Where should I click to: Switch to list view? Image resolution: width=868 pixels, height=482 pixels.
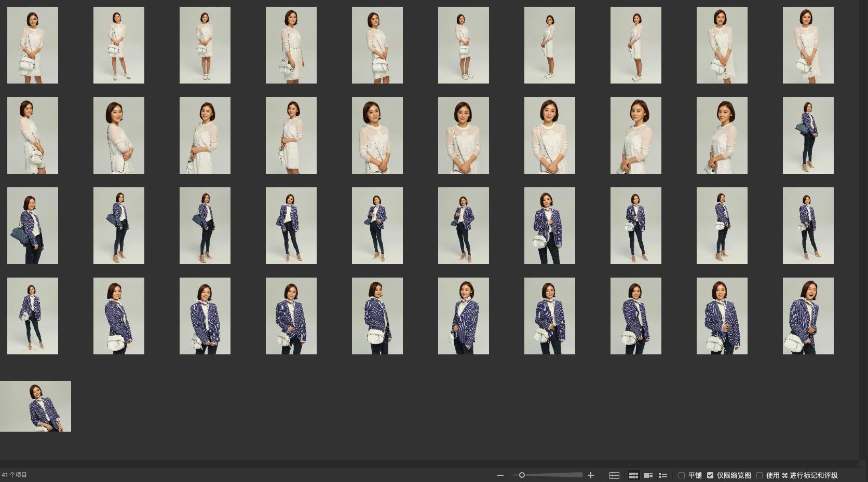click(x=663, y=475)
